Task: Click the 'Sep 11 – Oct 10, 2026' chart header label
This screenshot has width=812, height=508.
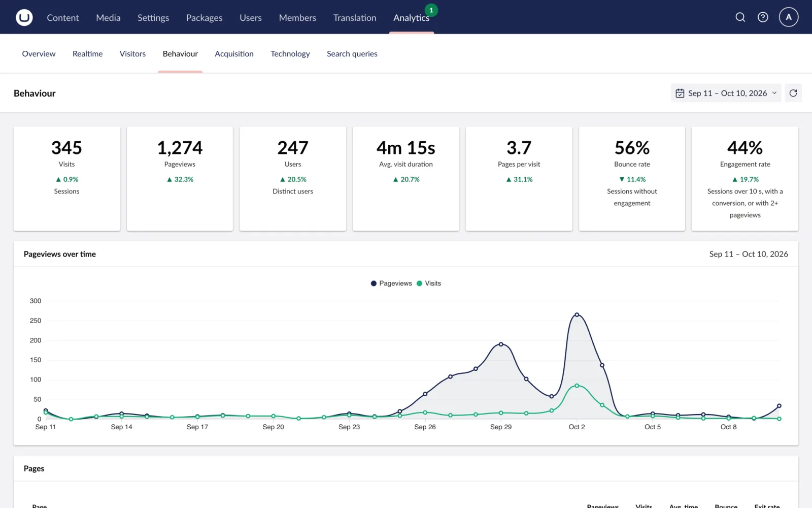Action: pos(749,254)
